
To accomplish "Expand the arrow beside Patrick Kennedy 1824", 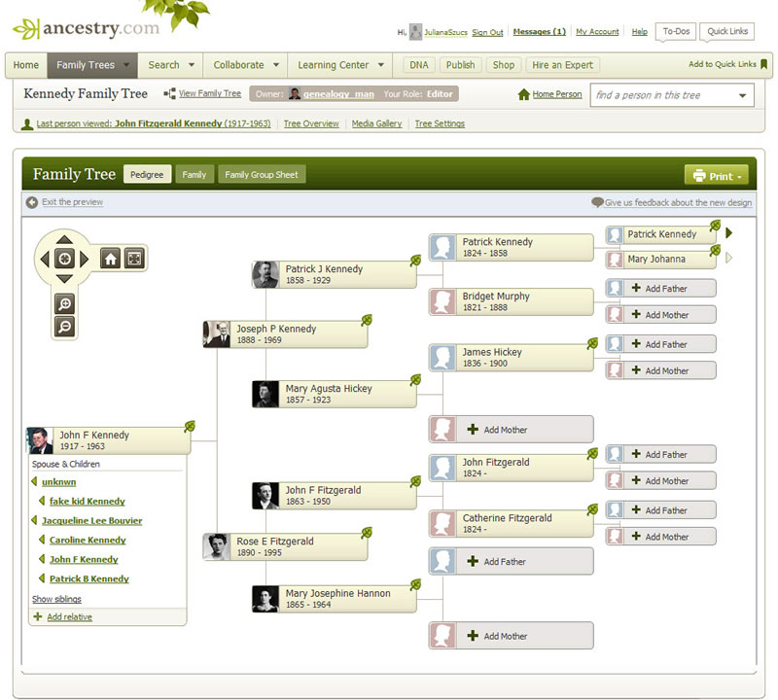I will tap(729, 234).
